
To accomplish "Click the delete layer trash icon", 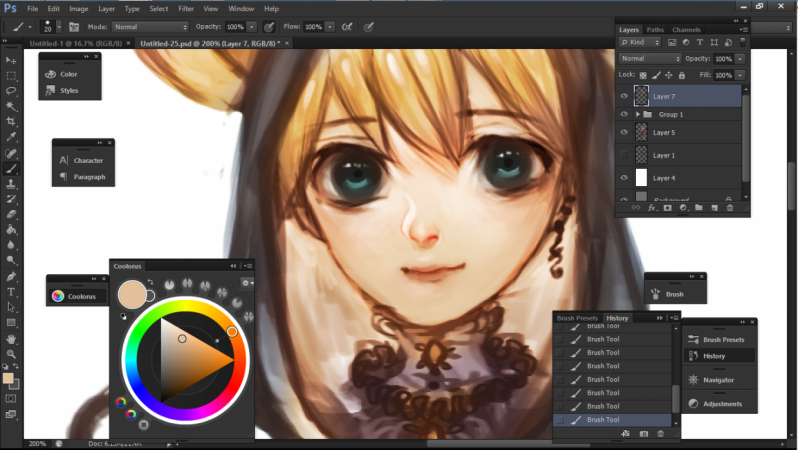I will pos(730,208).
